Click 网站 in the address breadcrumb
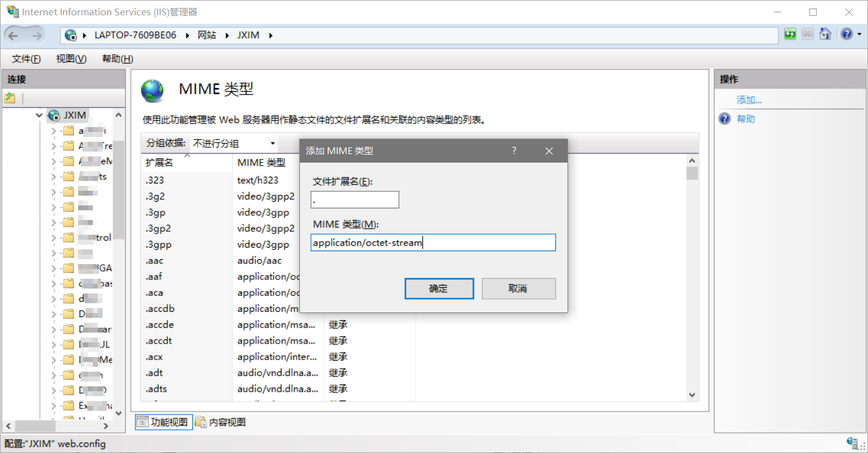This screenshot has width=868, height=453. (206, 35)
